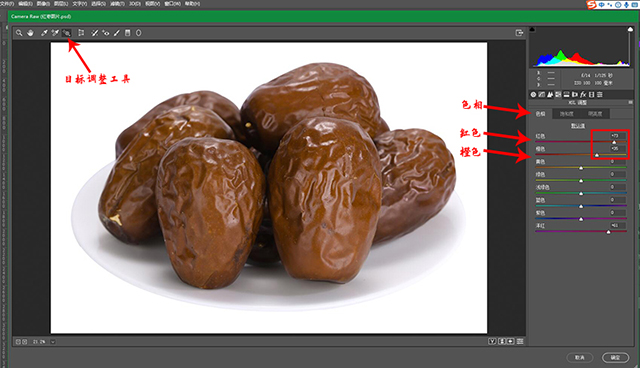This screenshot has height=368, width=640.
Task: Select the Red Eye Removal tool
Action: point(106,33)
